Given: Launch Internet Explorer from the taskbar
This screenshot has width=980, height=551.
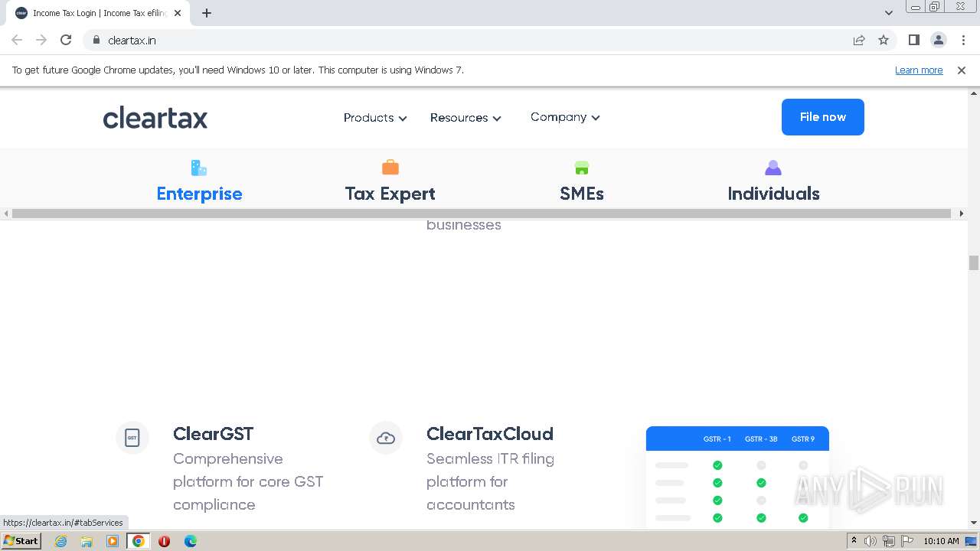Looking at the screenshot, I should pos(61,541).
